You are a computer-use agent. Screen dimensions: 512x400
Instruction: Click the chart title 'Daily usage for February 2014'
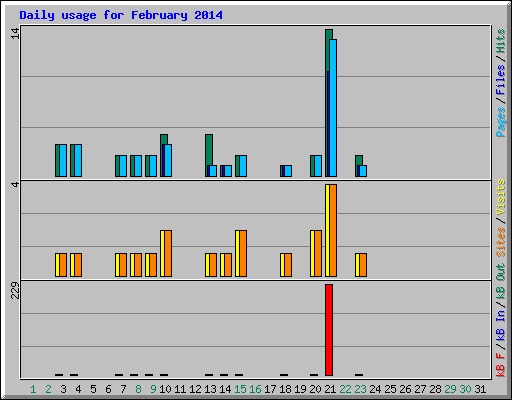click(x=121, y=15)
